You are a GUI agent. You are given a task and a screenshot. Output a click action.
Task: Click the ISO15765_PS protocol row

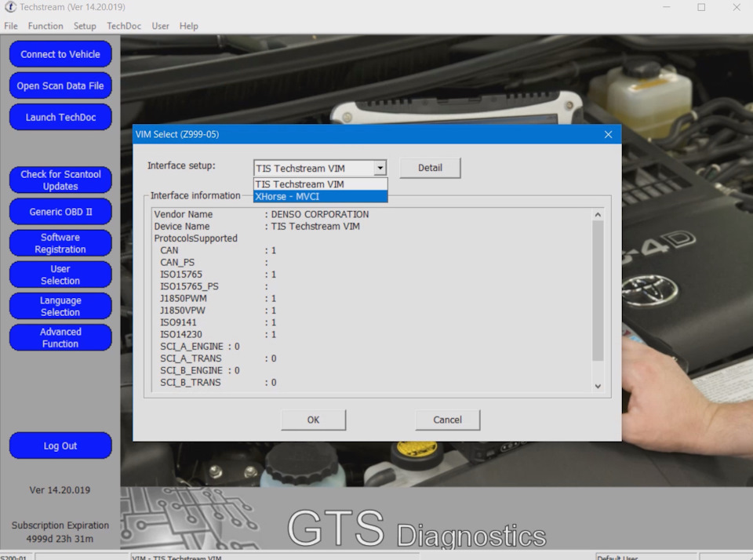(214, 286)
